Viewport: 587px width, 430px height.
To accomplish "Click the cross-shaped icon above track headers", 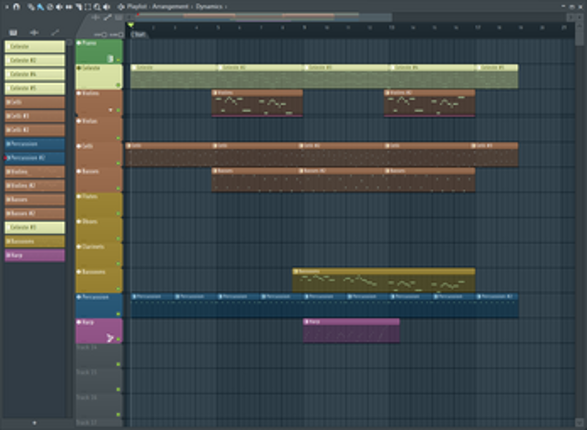I will pos(95,17).
